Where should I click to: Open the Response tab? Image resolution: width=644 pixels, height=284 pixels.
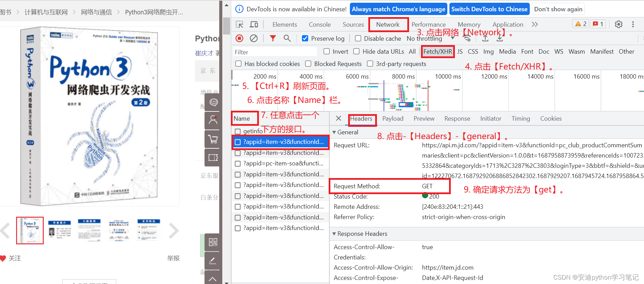point(457,118)
